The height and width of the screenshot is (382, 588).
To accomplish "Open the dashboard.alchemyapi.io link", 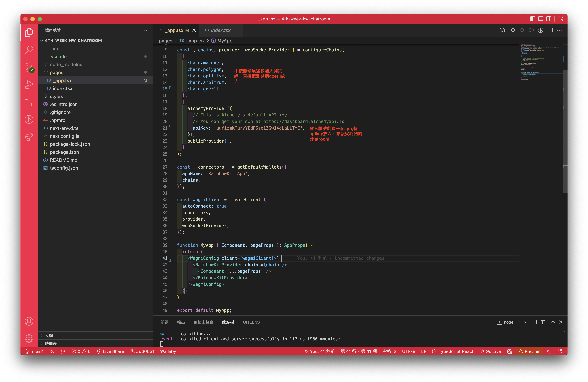I will click(303, 121).
